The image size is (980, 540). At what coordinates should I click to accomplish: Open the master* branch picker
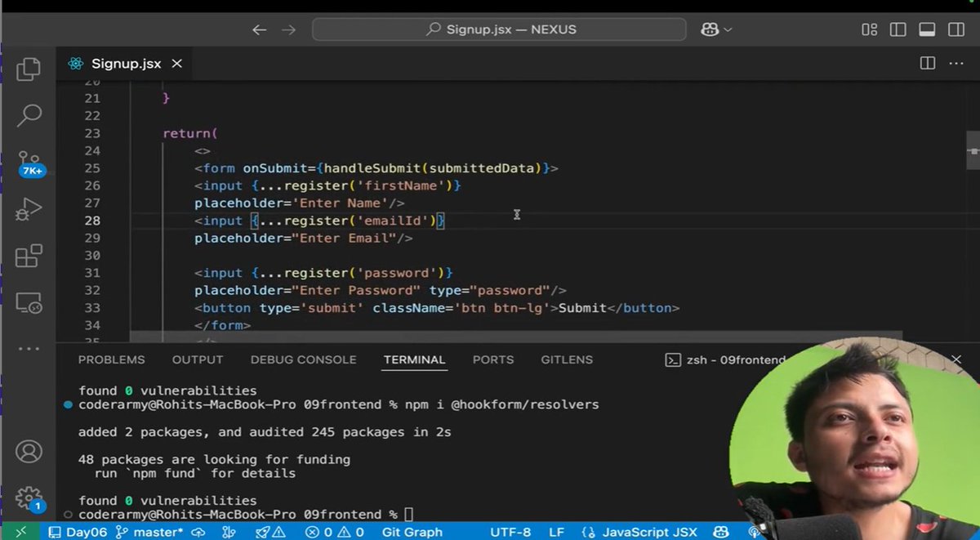pos(149,532)
